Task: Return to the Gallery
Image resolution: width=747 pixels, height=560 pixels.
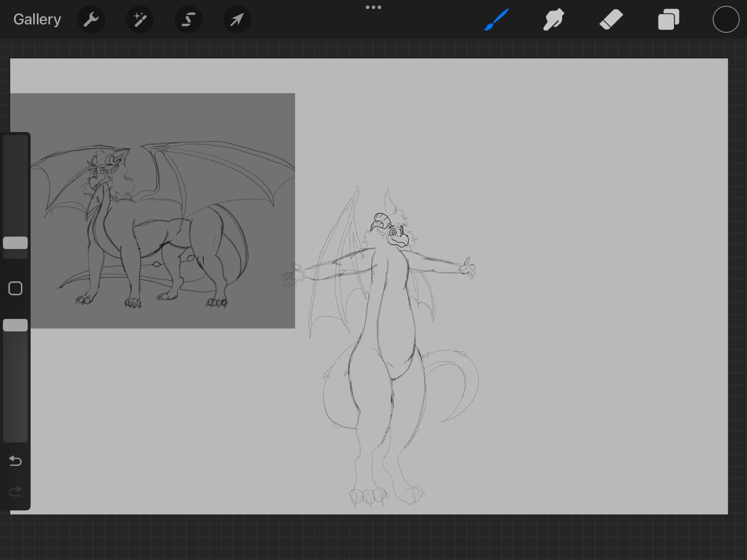Action: pyautogui.click(x=37, y=19)
